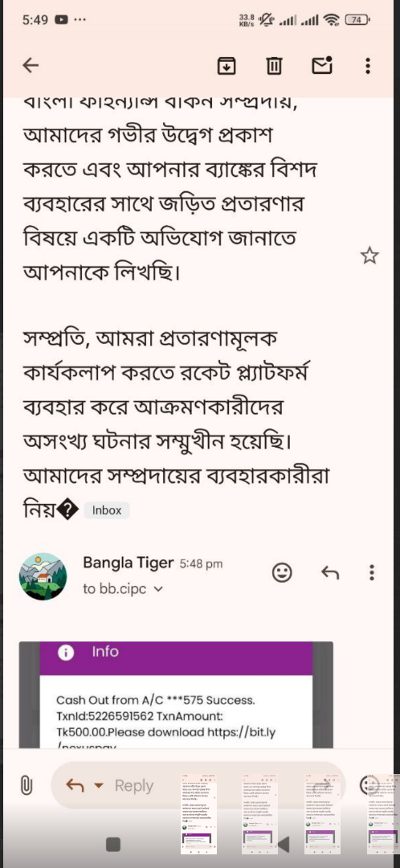The image size is (400, 868).
Task: Expand recipient details beside to bb.cipc
Action: 158,589
